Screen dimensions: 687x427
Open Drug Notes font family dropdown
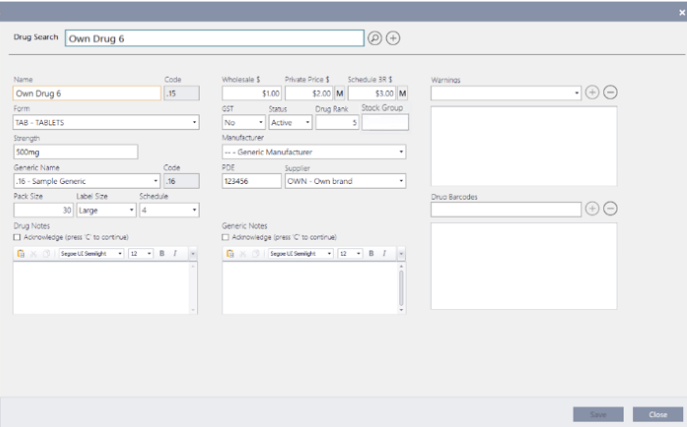pos(91,254)
